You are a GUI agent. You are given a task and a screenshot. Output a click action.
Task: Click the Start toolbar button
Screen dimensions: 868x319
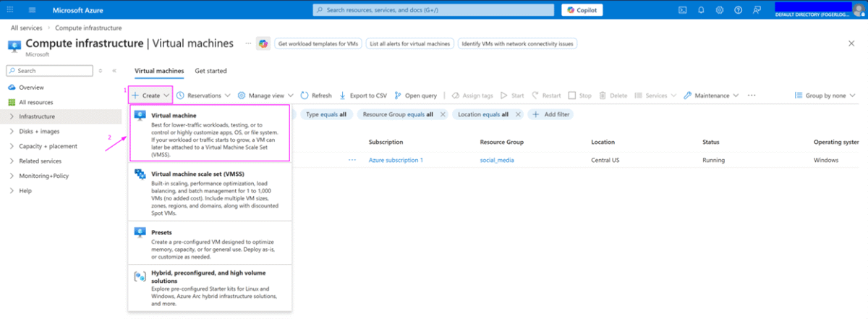tap(512, 95)
